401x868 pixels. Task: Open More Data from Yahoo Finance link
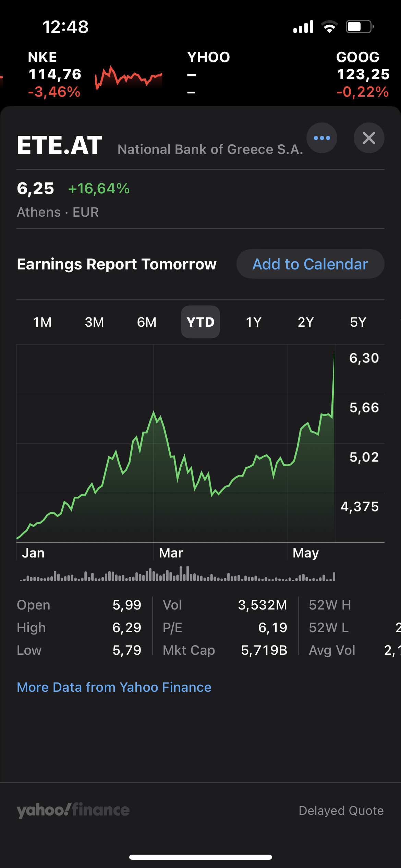[x=114, y=687]
